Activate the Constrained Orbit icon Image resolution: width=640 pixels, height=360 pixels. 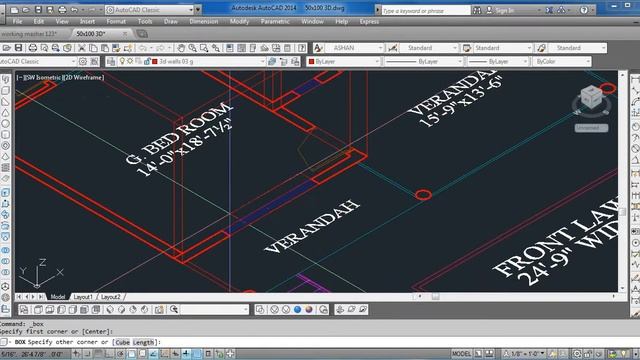coord(340,310)
